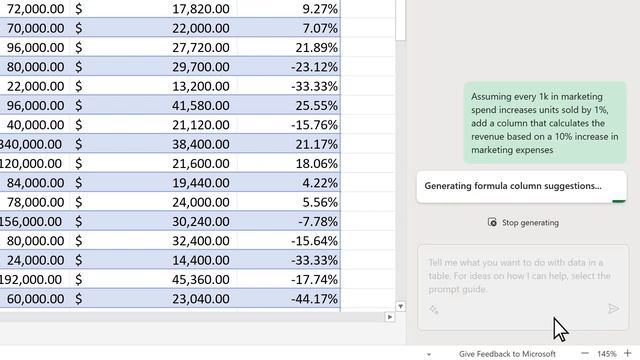Select cell 24,000.00 in left column
This screenshot has width=640, height=360.
35,260
